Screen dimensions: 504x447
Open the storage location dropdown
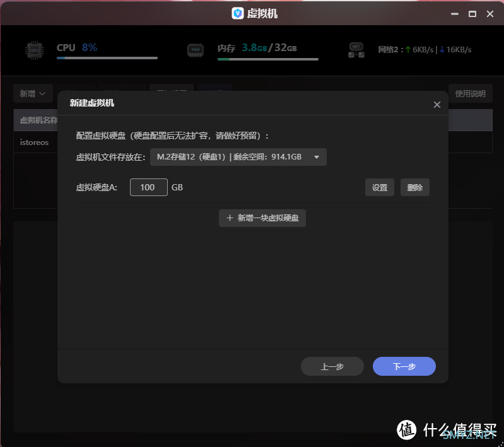[238, 157]
